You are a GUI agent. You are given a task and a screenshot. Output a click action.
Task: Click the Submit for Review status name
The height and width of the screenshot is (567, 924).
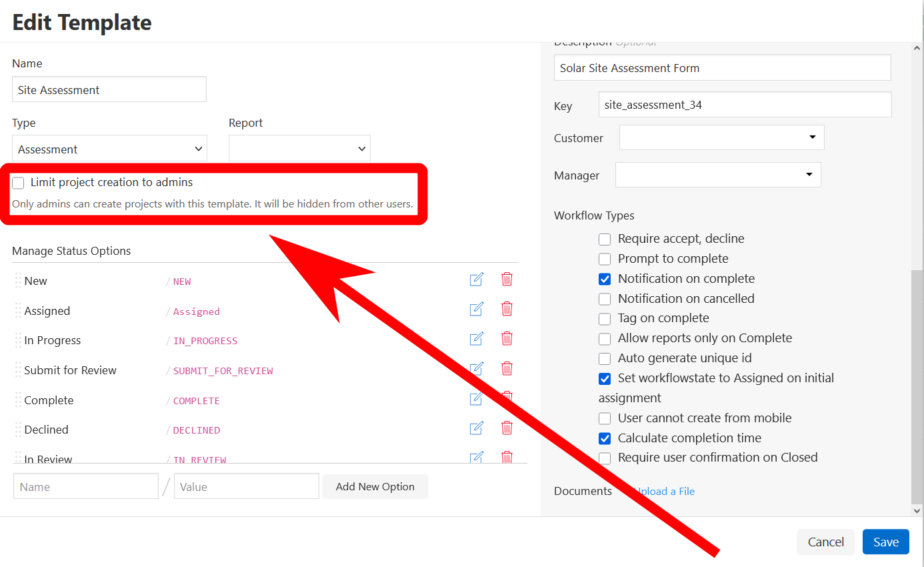(x=70, y=370)
